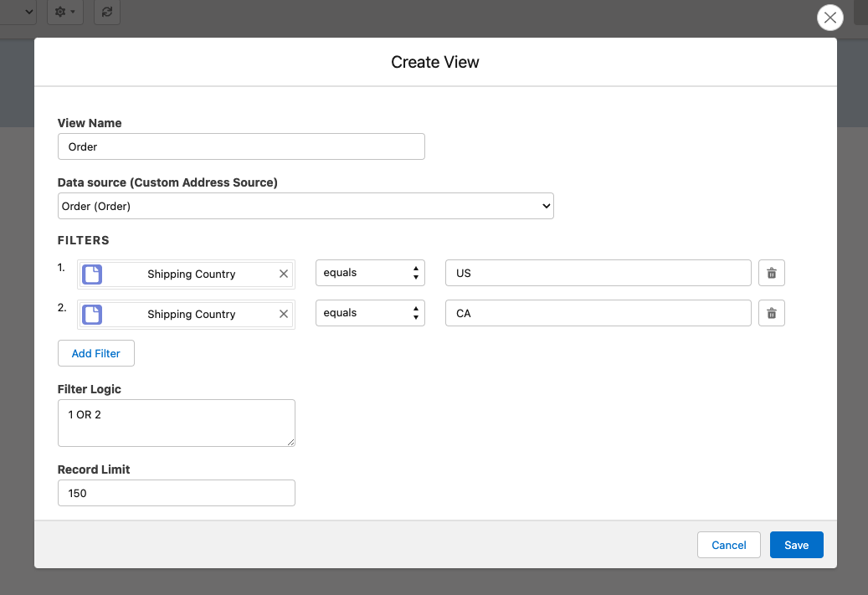Viewport: 868px width, 595px height.
Task: Open the equals operator dropdown for filter 1
Action: click(370, 273)
